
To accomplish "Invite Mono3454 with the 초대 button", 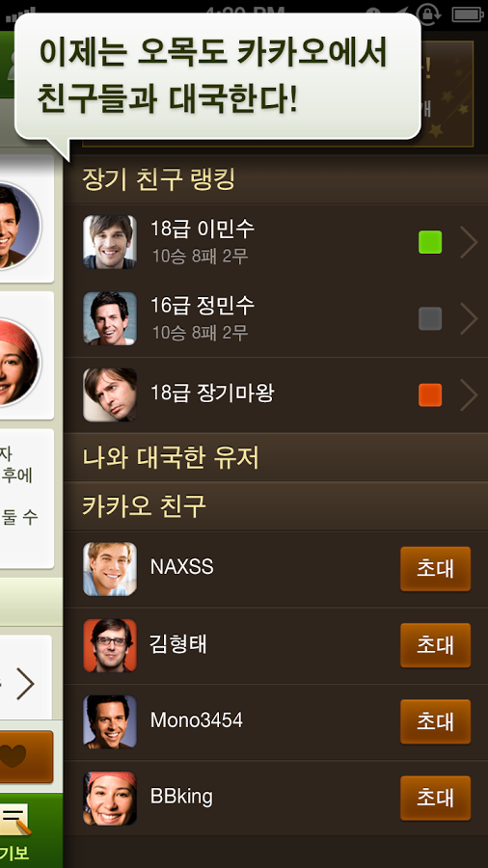I will pyautogui.click(x=435, y=721).
